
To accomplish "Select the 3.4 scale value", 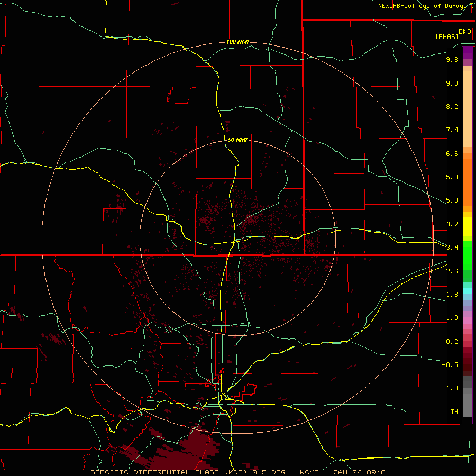I will click(452, 248).
